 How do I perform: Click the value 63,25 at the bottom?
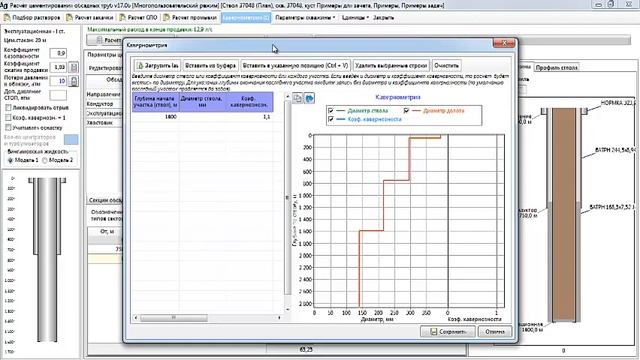click(306, 350)
